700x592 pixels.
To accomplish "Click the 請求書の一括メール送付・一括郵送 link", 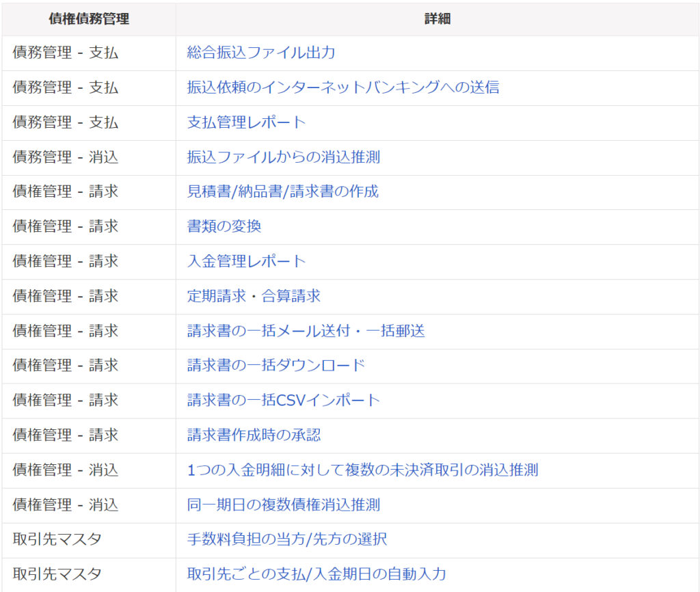I will coord(306,330).
